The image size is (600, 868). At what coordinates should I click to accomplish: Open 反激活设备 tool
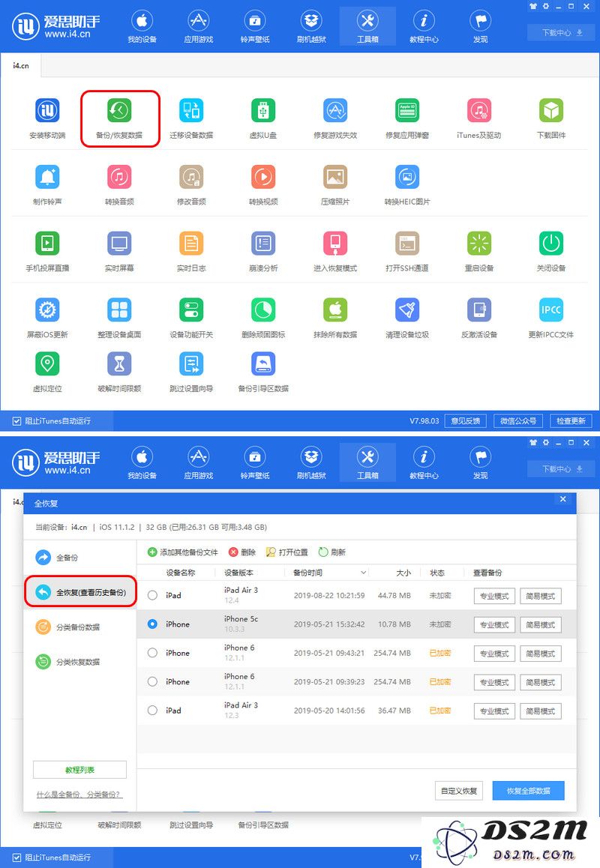tap(479, 310)
